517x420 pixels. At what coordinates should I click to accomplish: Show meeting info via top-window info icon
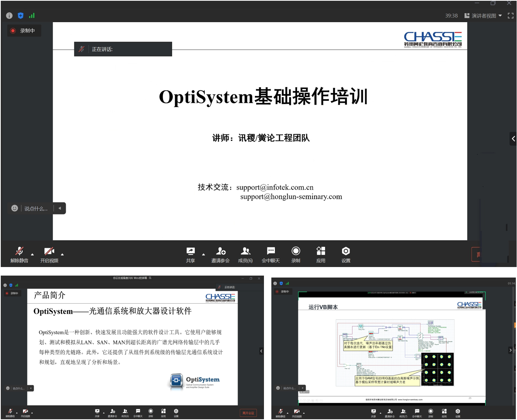9,16
